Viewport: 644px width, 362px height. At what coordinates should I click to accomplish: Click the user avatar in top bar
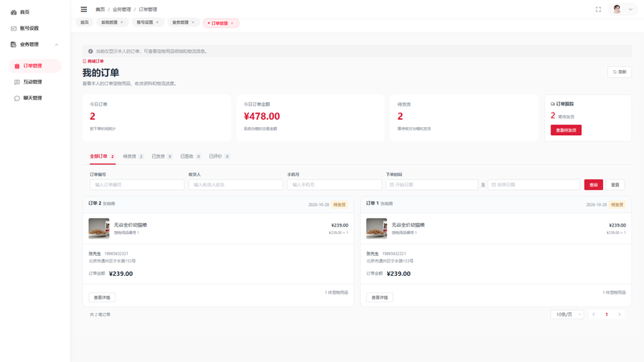pos(617,9)
